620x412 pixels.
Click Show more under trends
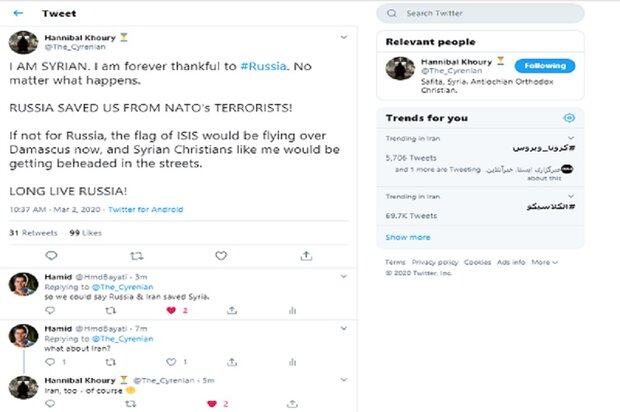pyautogui.click(x=408, y=237)
